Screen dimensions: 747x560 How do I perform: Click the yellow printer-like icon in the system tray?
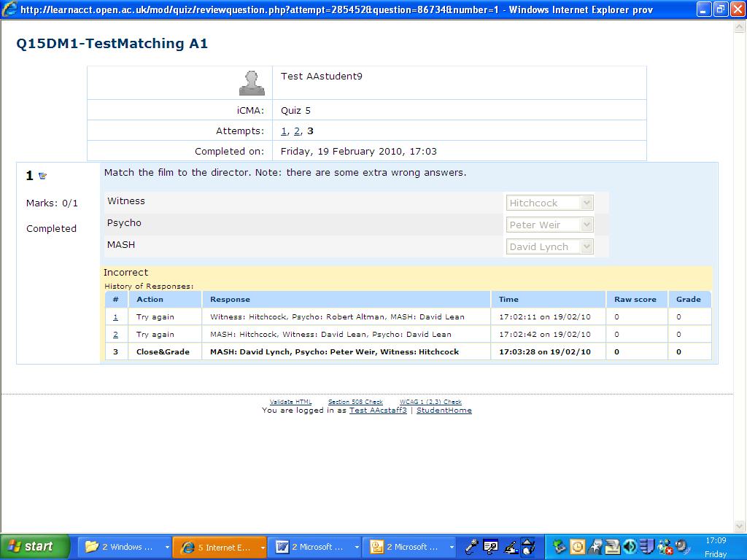pos(612,547)
